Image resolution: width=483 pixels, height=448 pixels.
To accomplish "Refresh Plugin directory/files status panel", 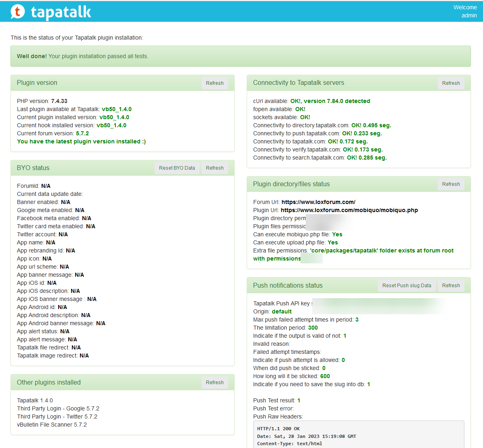I will (451, 184).
